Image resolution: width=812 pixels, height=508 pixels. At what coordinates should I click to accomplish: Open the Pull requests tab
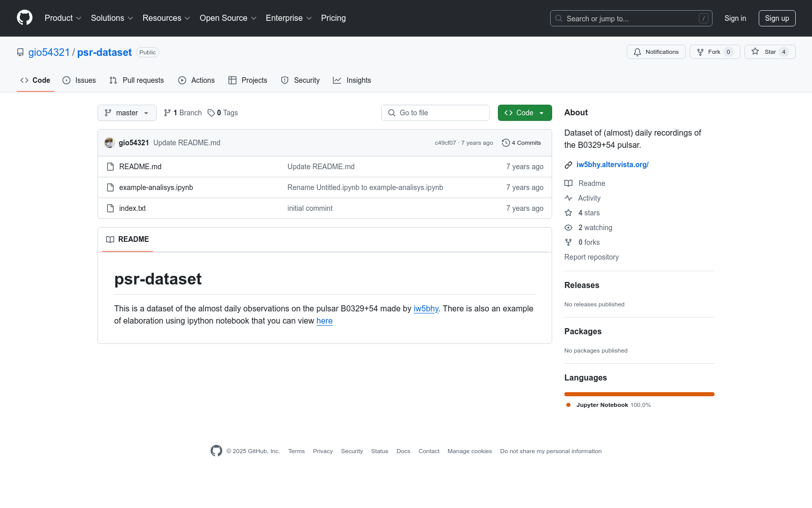click(137, 80)
